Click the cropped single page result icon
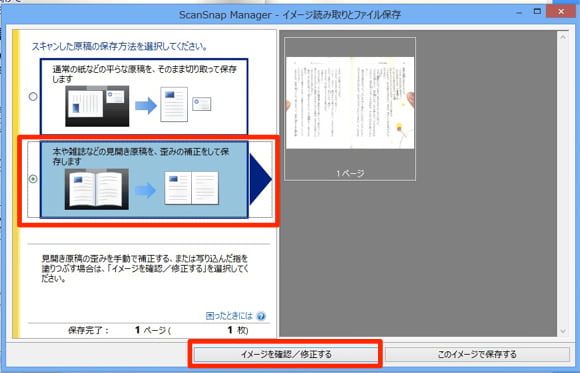The height and width of the screenshot is (373, 580). (174, 104)
